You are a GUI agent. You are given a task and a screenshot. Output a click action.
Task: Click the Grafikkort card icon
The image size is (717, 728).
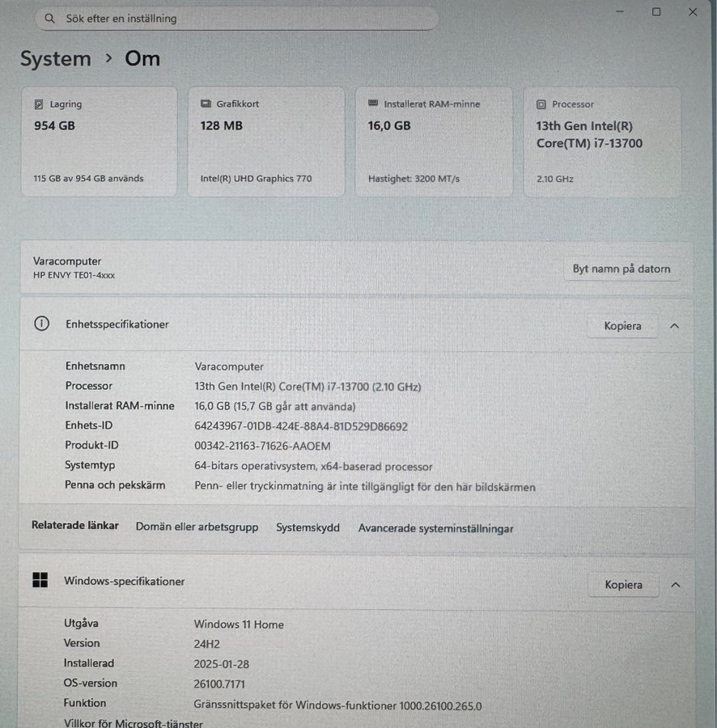pos(205,104)
